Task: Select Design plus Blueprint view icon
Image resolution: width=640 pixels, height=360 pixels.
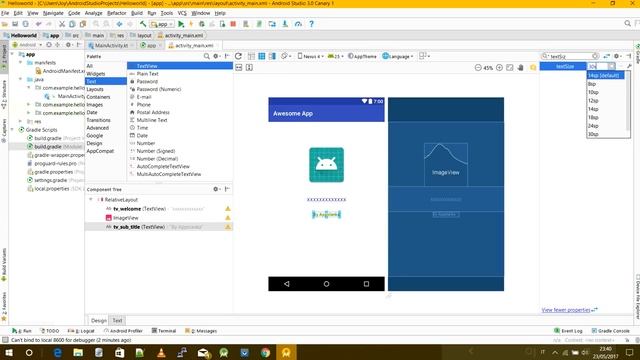Action: coord(272,56)
